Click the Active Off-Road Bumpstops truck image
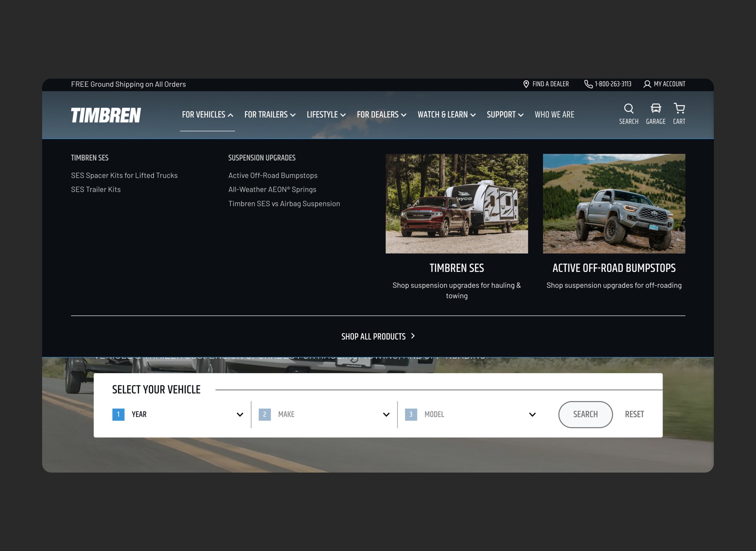 [614, 204]
